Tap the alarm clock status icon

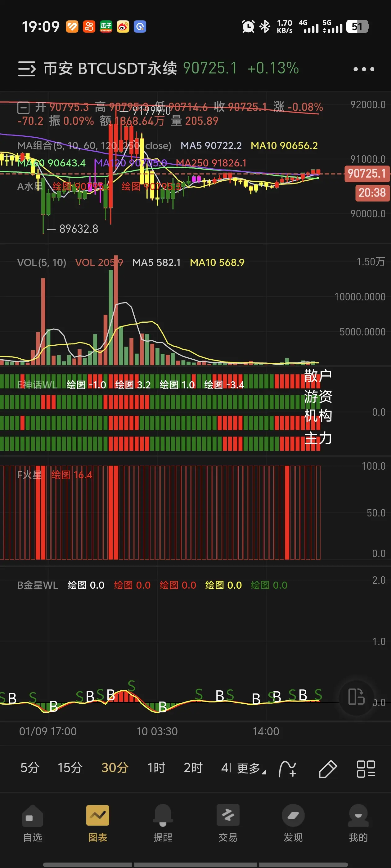248,26
